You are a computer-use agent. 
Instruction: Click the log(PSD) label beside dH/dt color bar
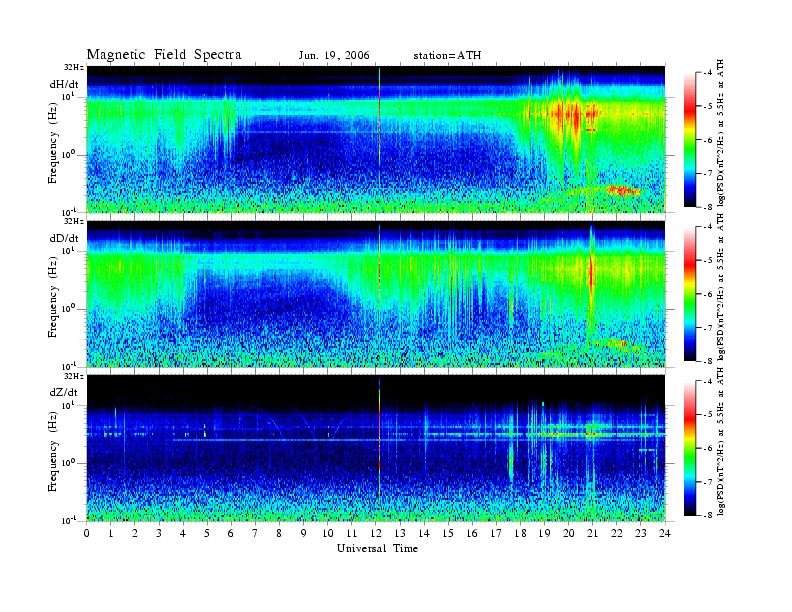click(x=721, y=133)
